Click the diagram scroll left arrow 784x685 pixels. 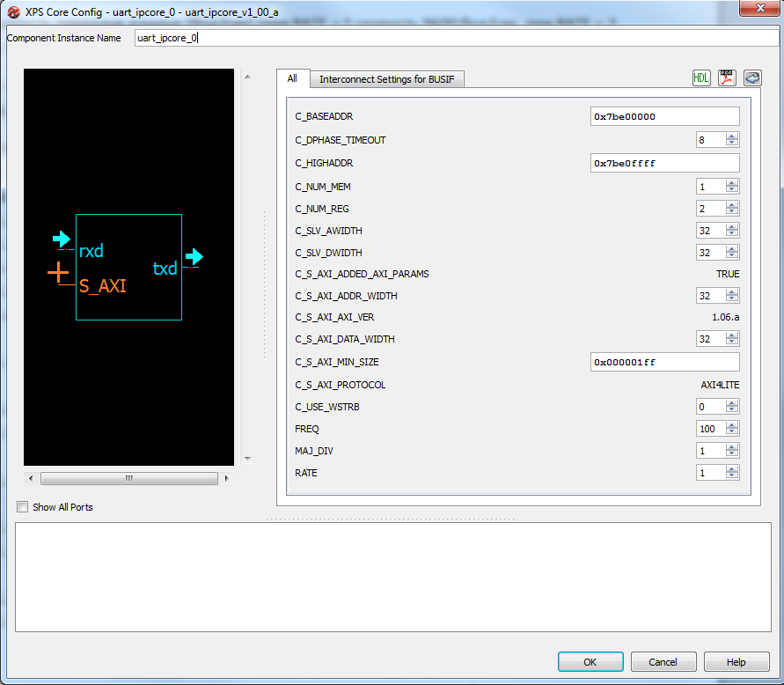point(31,478)
